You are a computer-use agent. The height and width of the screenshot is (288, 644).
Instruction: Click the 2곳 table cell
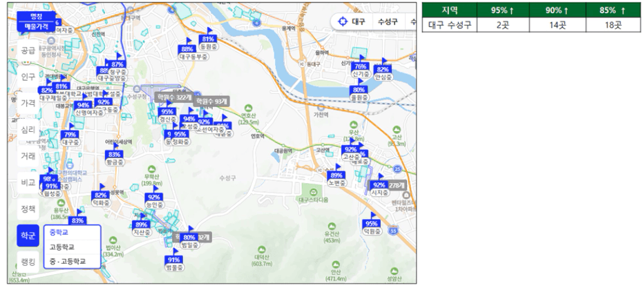tap(503, 25)
